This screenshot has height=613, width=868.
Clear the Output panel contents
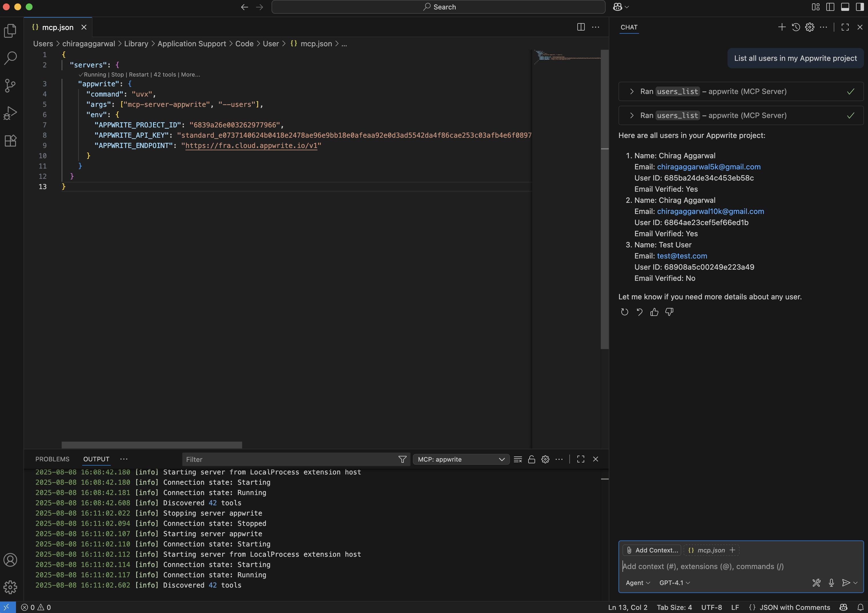(518, 459)
